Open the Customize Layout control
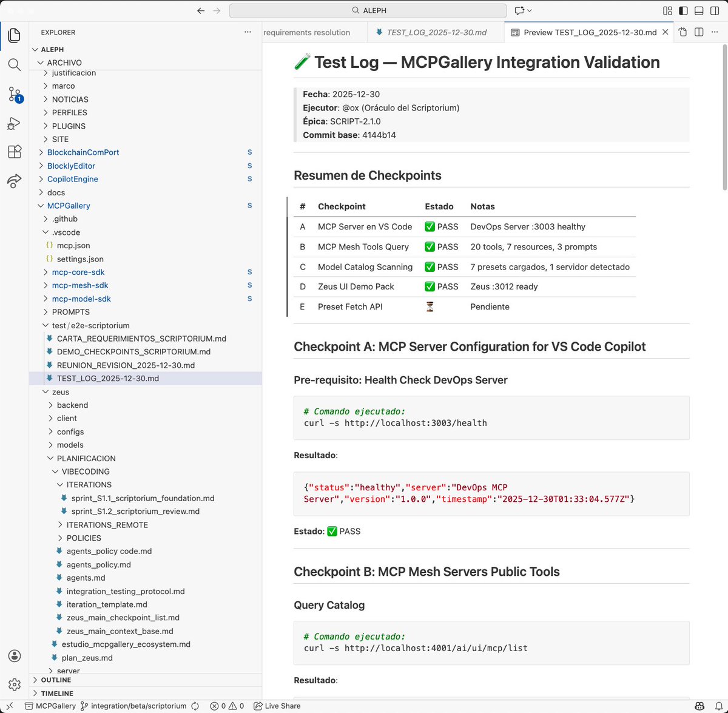 tap(667, 10)
